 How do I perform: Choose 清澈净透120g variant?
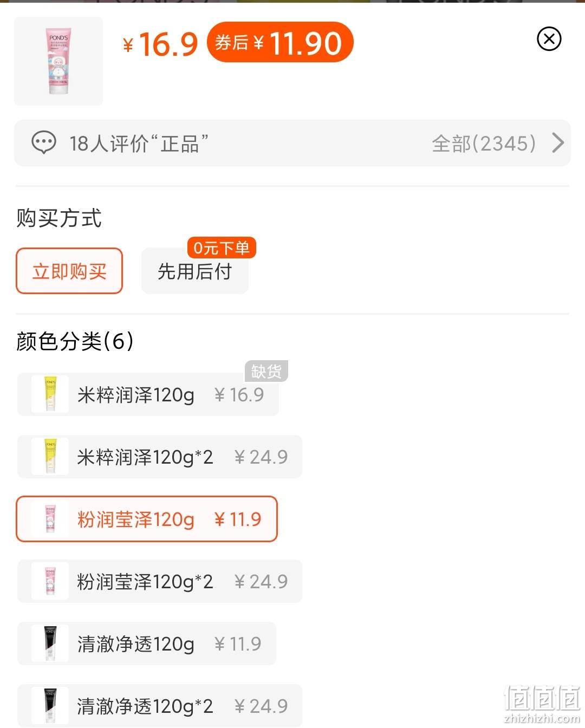(x=147, y=643)
